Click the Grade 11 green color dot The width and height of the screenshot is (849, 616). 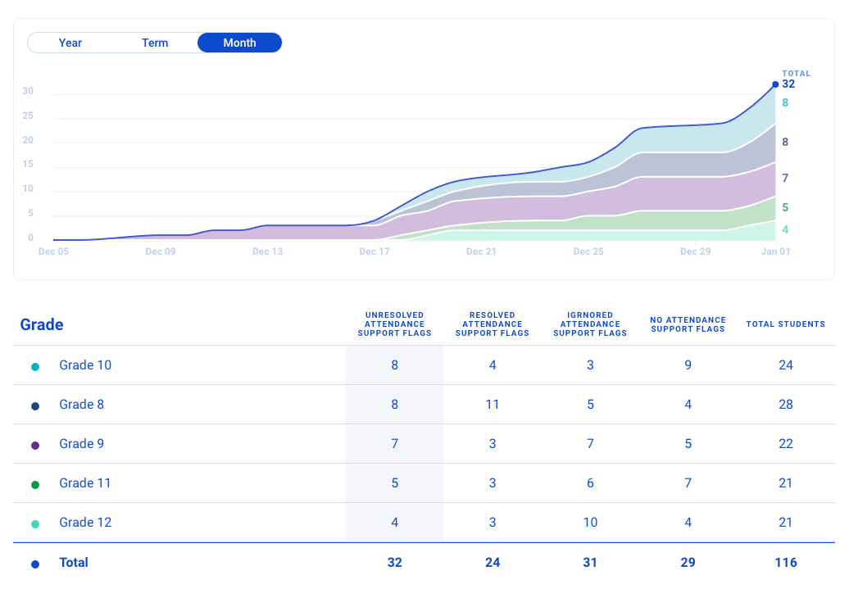coord(35,485)
